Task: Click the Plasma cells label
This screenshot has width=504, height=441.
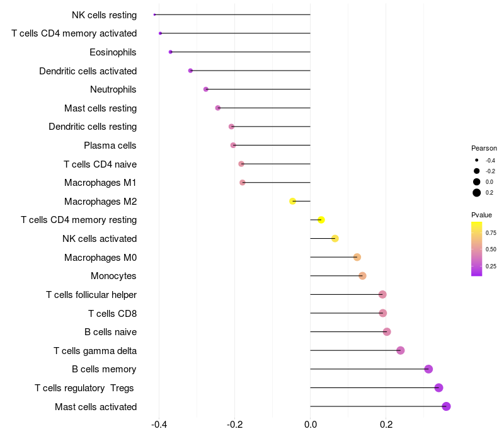Action: pyautogui.click(x=110, y=146)
